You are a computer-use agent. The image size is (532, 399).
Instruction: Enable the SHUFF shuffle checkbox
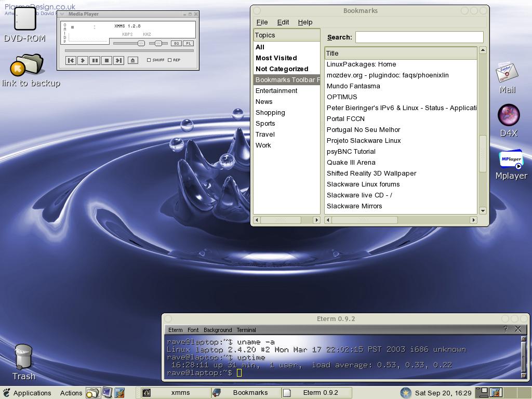(149, 60)
